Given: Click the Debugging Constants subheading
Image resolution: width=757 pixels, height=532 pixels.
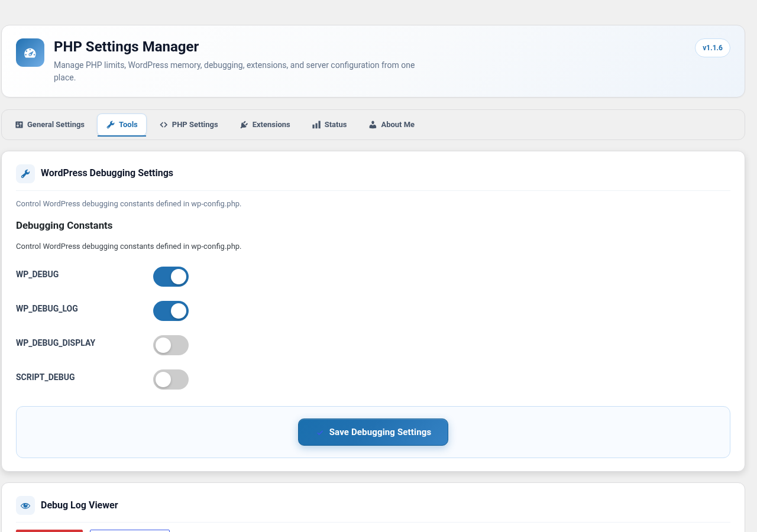Looking at the screenshot, I should coord(64,226).
